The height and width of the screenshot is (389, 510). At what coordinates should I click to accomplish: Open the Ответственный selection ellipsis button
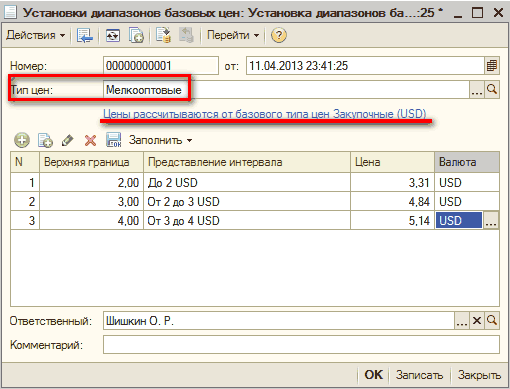(462, 321)
